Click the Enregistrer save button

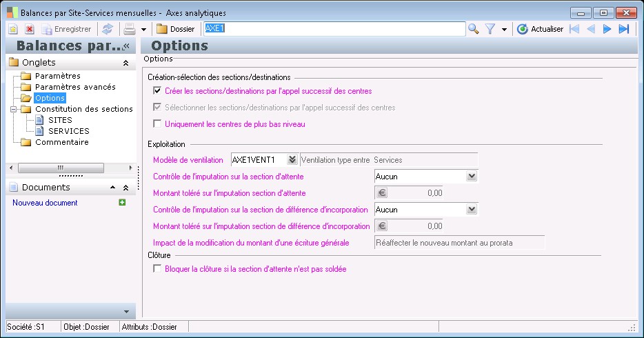click(67, 29)
